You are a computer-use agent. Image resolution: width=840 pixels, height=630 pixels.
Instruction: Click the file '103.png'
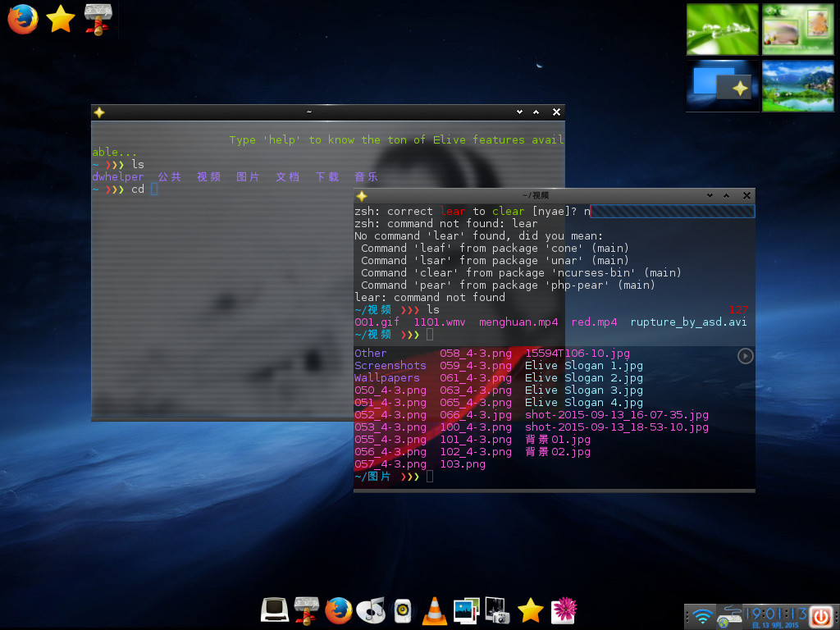tap(463, 464)
